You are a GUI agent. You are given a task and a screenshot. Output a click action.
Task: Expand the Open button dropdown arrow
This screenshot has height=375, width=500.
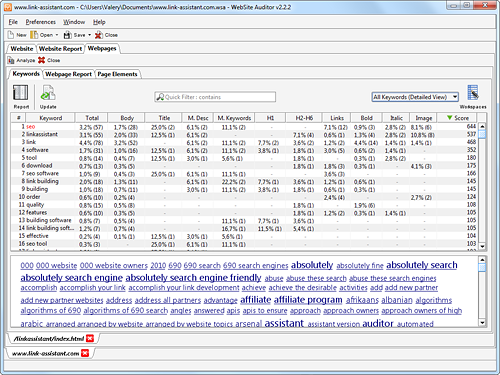[57, 35]
